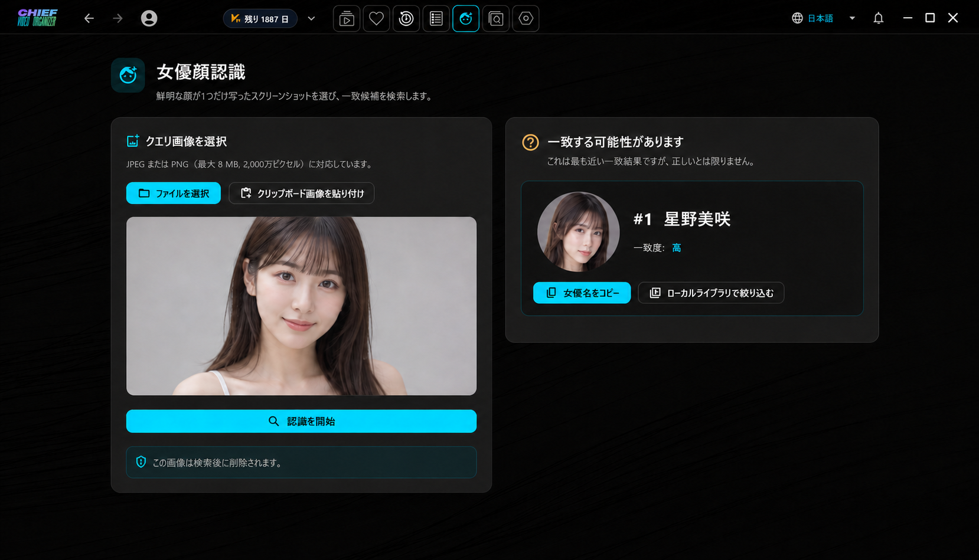Open the video library toolbar icon
This screenshot has width=979, height=560.
point(347,19)
